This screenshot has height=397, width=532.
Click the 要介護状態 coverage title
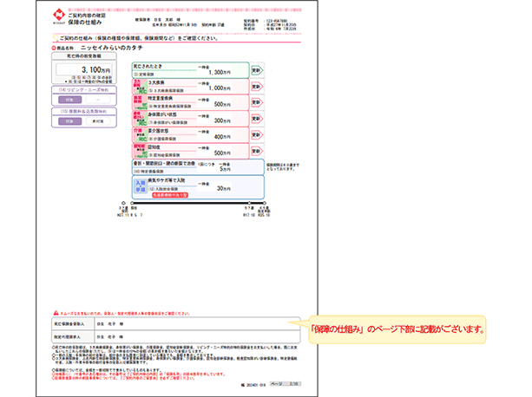tap(159, 131)
